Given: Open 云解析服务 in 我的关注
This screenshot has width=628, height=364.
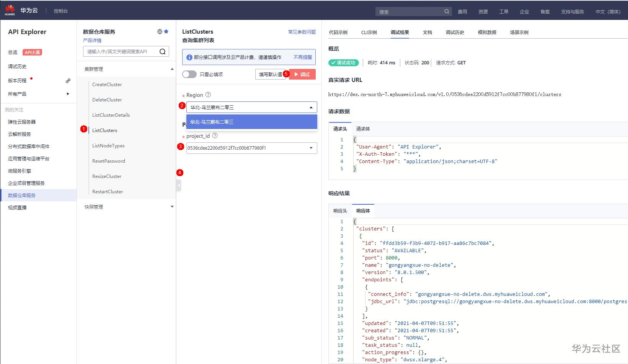Looking at the screenshot, I should [x=20, y=134].
